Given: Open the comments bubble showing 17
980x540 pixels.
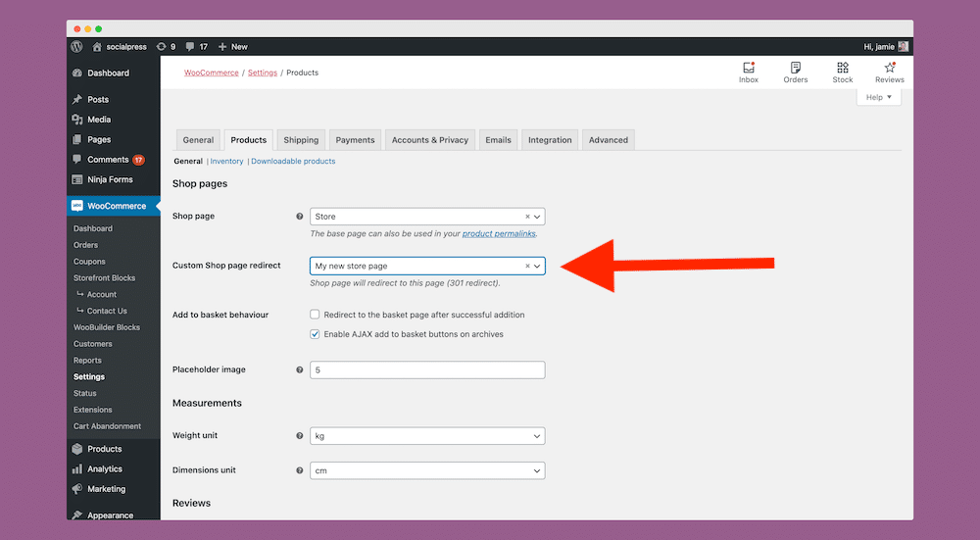Looking at the screenshot, I should 190,47.
